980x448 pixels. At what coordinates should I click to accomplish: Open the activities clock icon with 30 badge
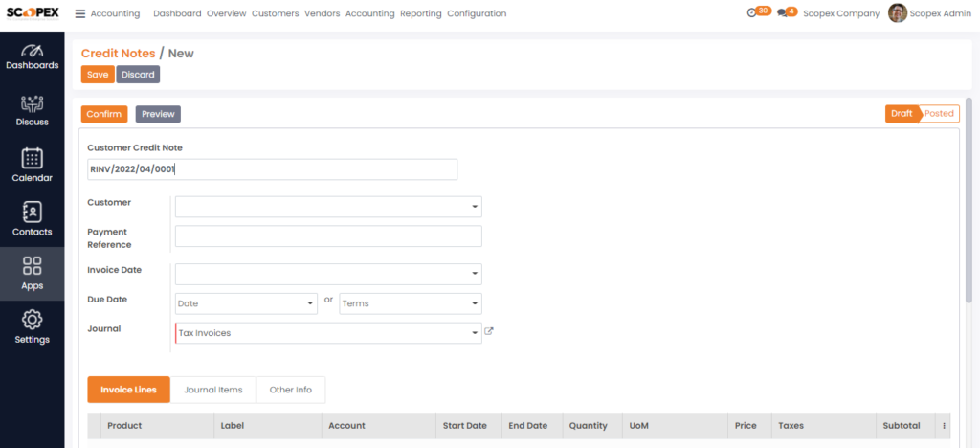coord(752,13)
